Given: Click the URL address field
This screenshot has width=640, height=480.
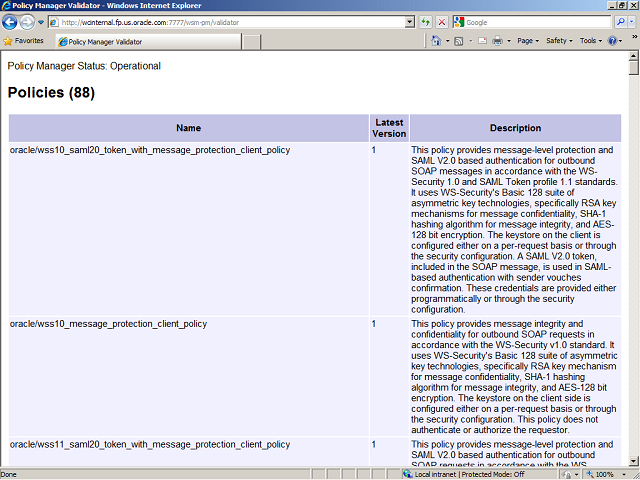Looking at the screenshot, I should point(230,22).
